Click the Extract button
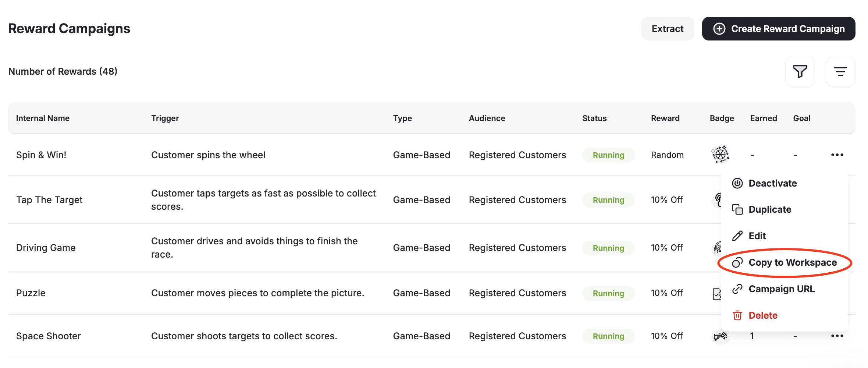 click(667, 28)
